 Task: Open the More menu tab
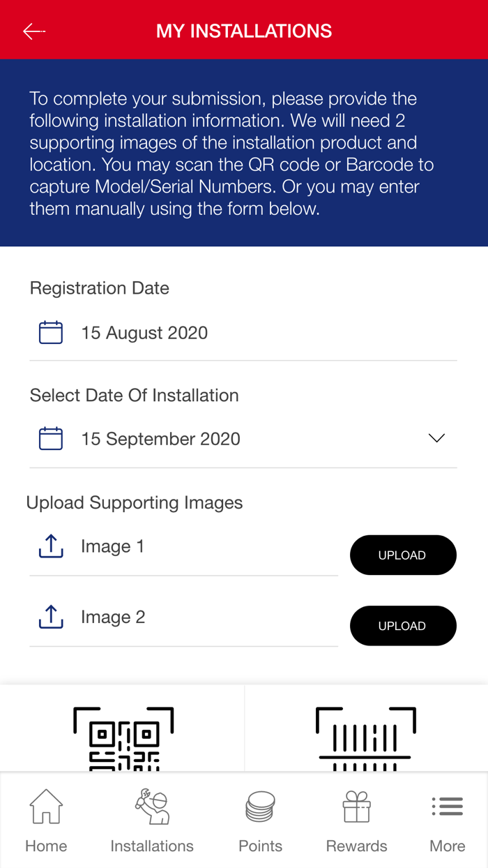point(447,821)
